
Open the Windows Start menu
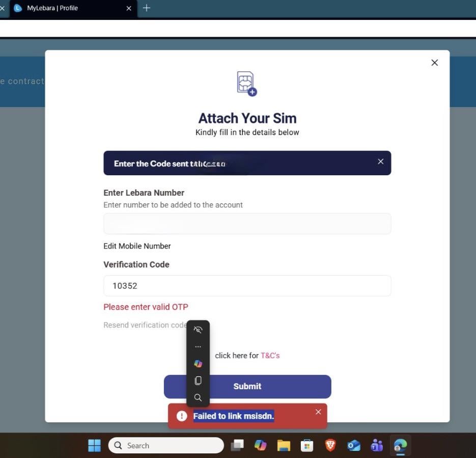click(x=94, y=446)
